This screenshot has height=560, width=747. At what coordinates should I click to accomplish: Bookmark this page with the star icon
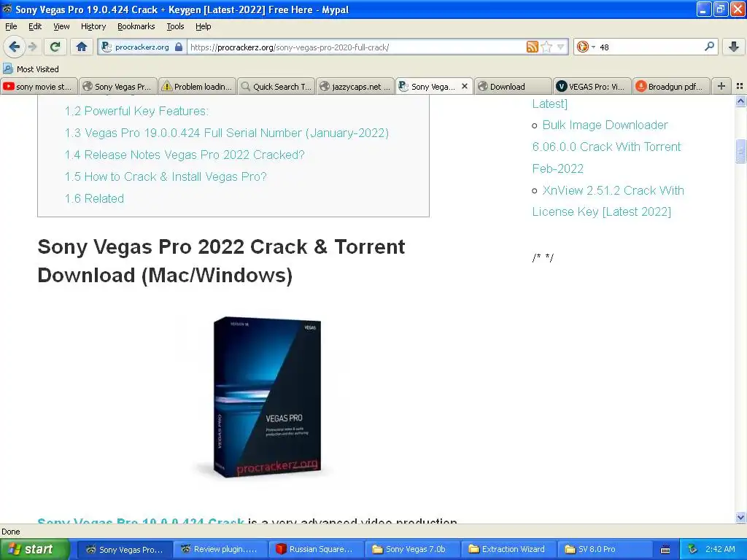click(x=547, y=47)
